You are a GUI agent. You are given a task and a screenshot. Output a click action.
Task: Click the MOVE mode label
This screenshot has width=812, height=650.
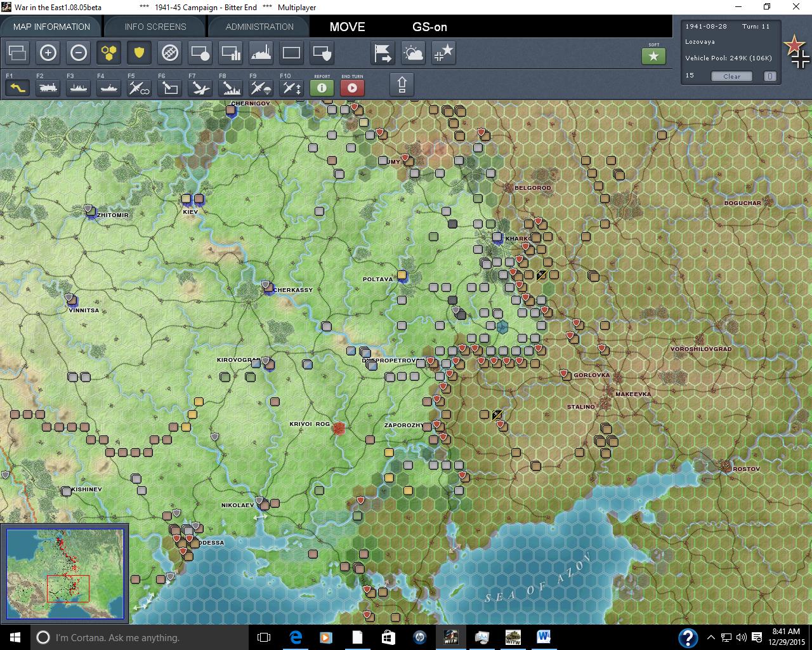(347, 27)
